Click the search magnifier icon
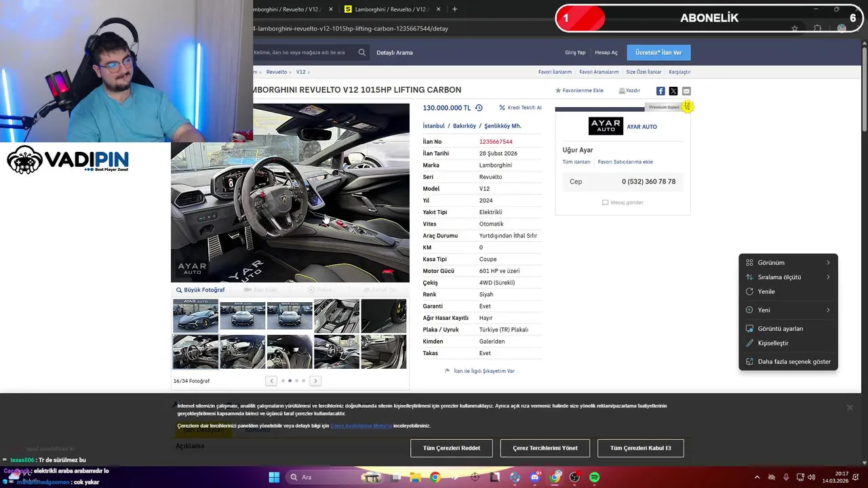Viewport: 868px width, 488px height. pyautogui.click(x=362, y=52)
